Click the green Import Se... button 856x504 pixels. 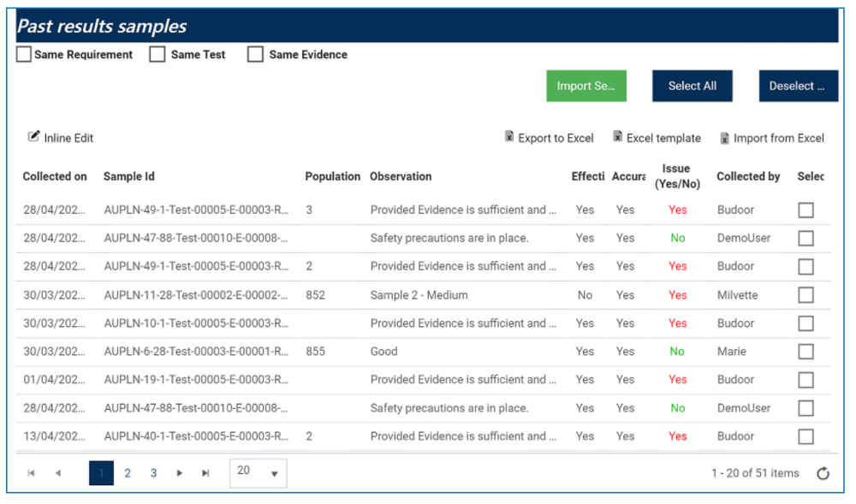[586, 86]
